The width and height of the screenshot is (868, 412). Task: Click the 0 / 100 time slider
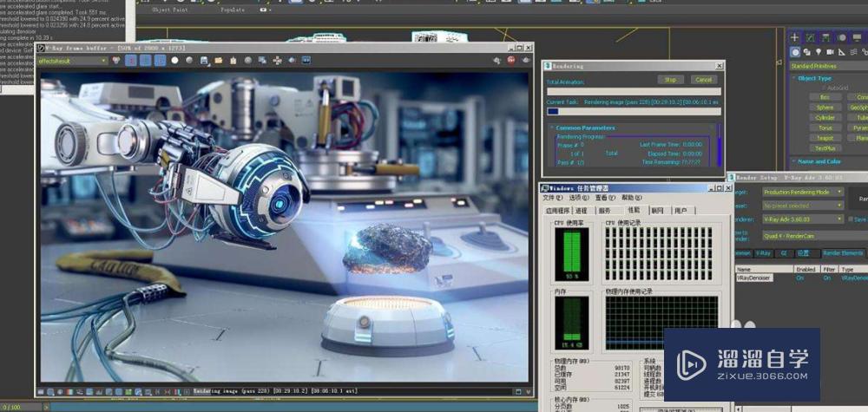21,407
